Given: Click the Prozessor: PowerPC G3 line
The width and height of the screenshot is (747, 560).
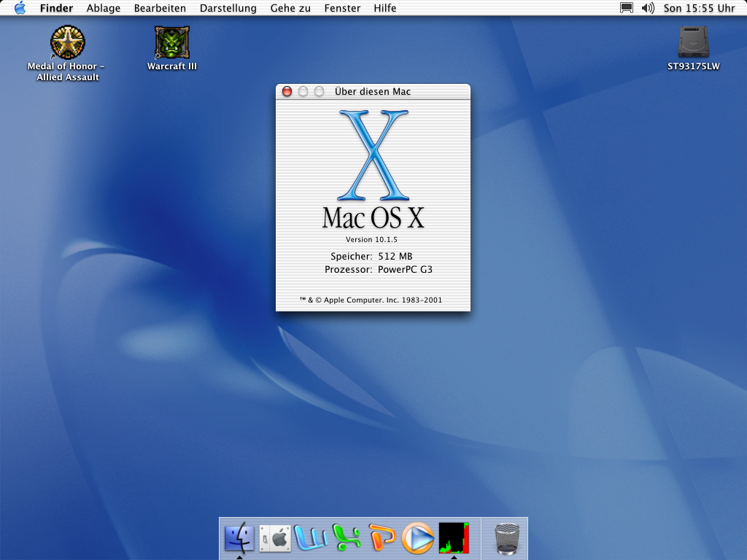Looking at the screenshot, I should [x=379, y=270].
